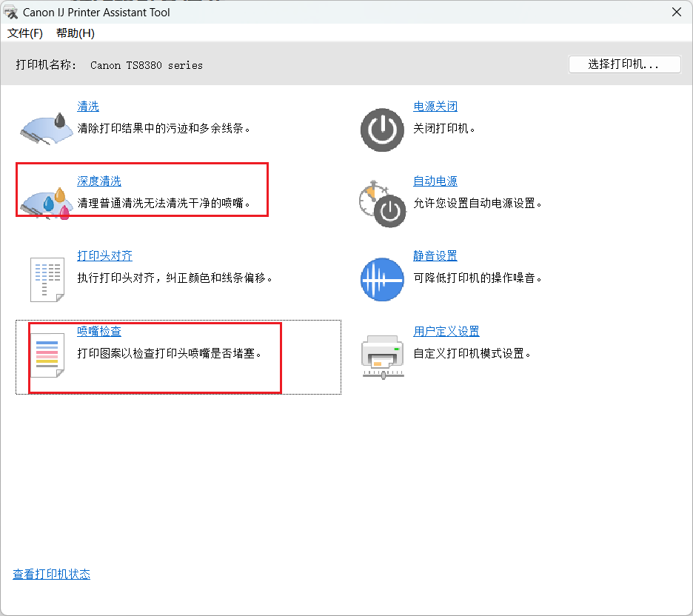
Task: Select the 清洗 text link
Action: coord(88,107)
